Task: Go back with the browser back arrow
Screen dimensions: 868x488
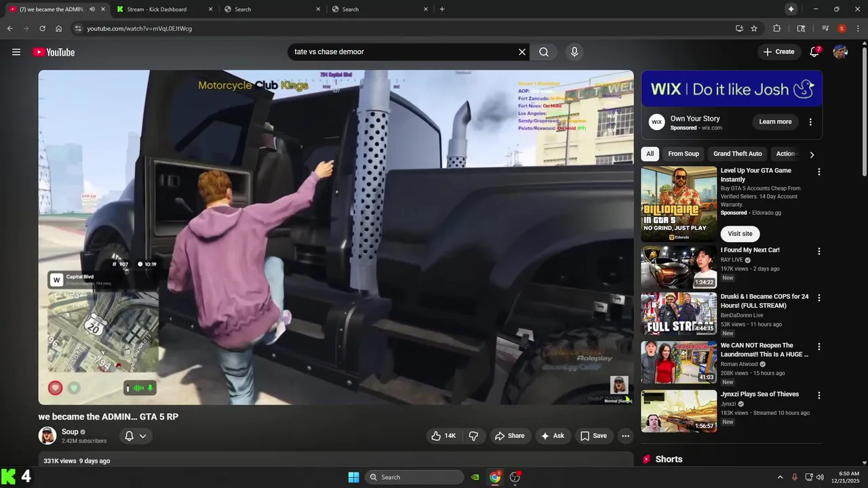Action: 9,28
